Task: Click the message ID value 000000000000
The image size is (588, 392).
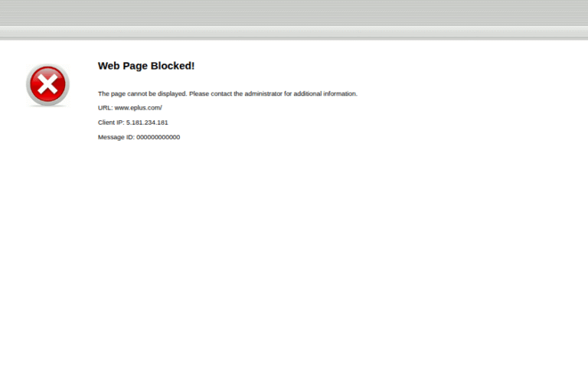Action: pos(158,137)
